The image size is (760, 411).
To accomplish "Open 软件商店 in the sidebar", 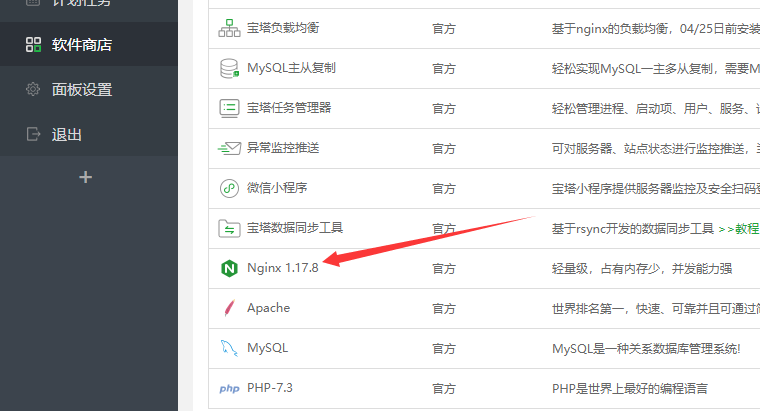I will [81, 44].
